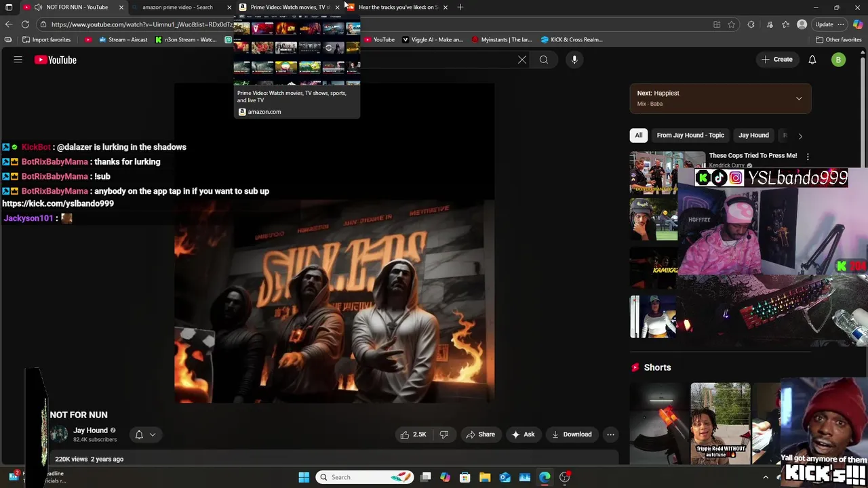
Task: Add page to favorites with star icon
Action: [732, 24]
